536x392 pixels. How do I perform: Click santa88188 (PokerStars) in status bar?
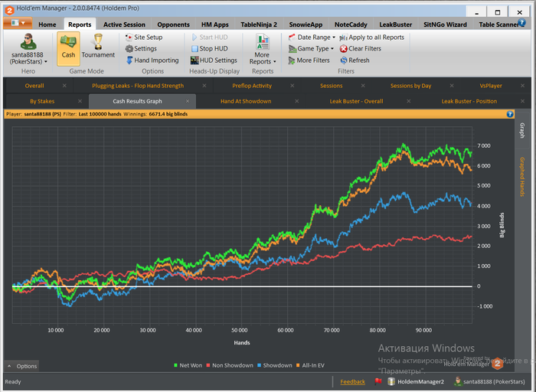click(489, 382)
